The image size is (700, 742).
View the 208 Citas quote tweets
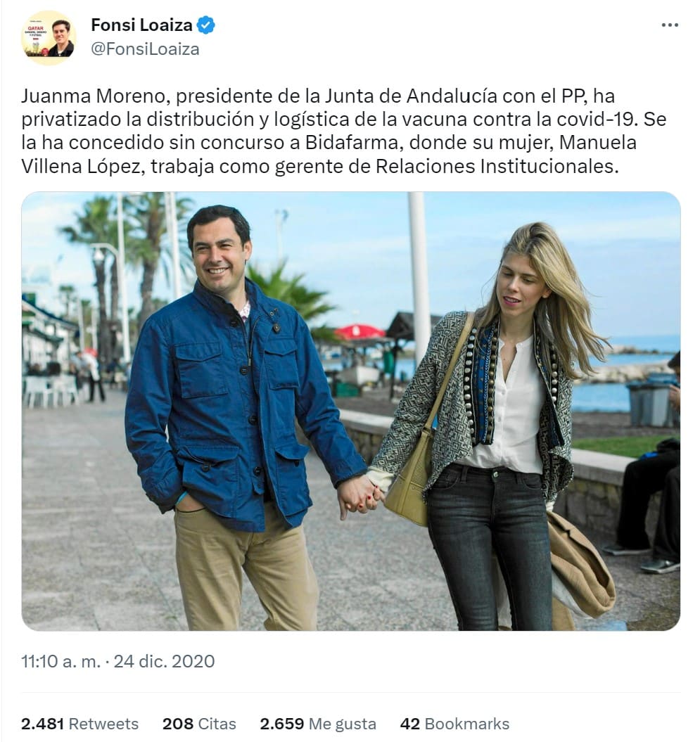199,724
